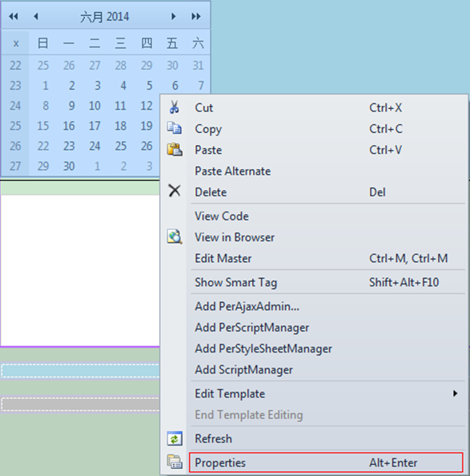Select June 4 in the calendar
Image resolution: width=470 pixels, height=476 pixels.
[123, 86]
